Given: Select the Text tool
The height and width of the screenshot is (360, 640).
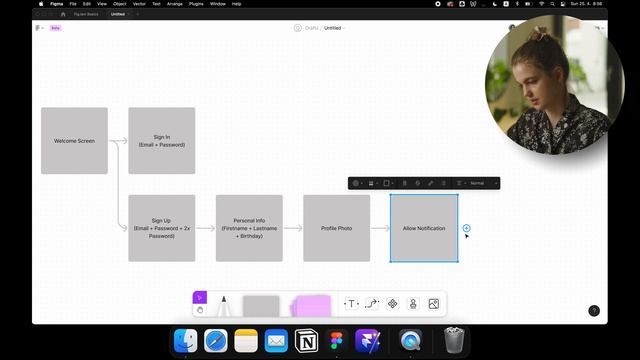Looking at the screenshot, I should tap(351, 304).
